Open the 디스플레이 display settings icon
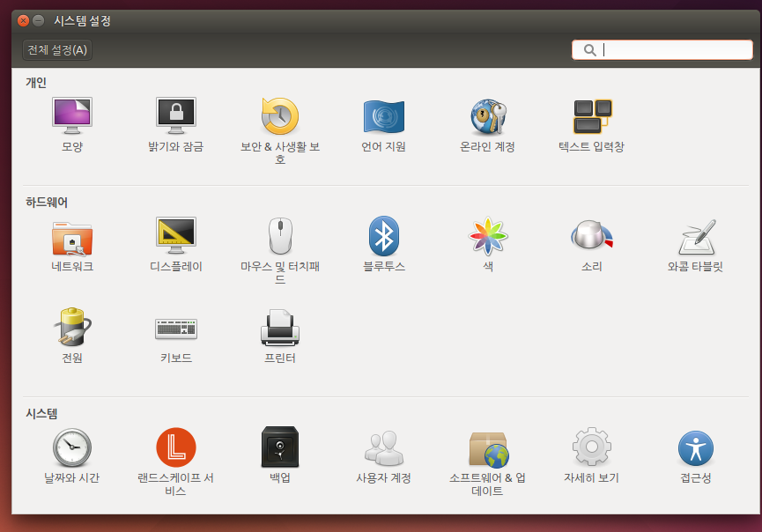 click(176, 236)
